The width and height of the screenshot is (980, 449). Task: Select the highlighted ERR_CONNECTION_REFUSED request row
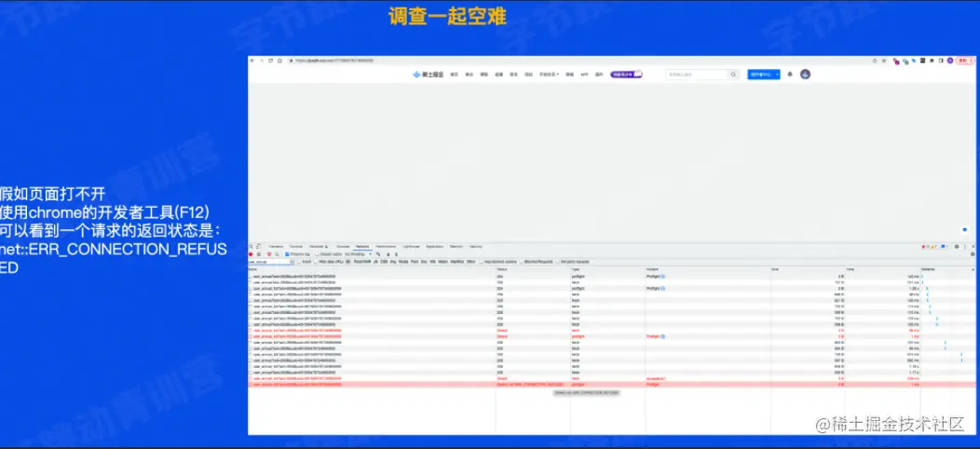coord(611,385)
